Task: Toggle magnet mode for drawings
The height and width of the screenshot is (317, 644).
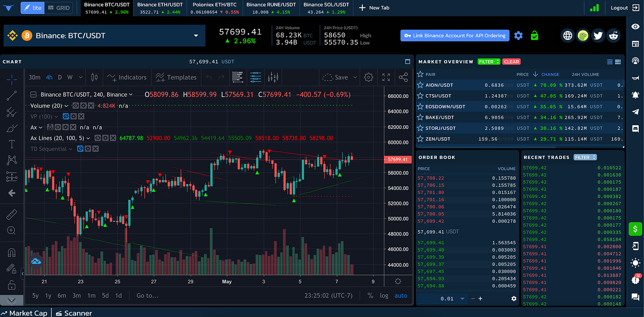Action: (x=11, y=253)
